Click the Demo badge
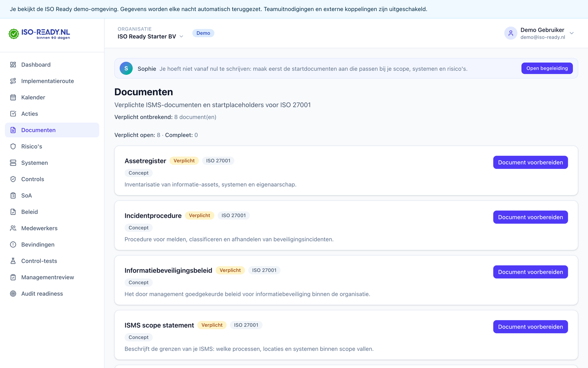This screenshot has width=588, height=368. pyautogui.click(x=203, y=33)
